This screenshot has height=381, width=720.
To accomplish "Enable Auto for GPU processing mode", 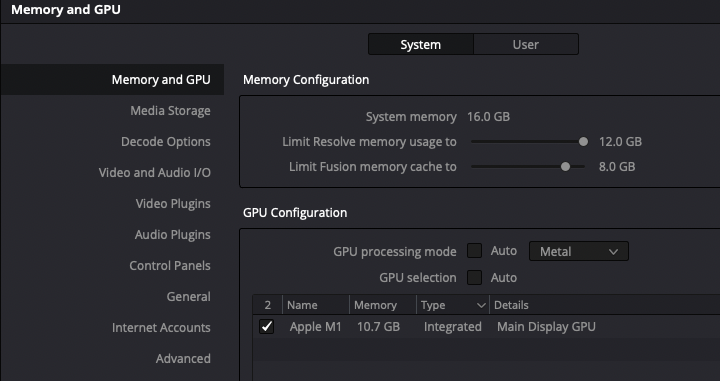I will [474, 251].
